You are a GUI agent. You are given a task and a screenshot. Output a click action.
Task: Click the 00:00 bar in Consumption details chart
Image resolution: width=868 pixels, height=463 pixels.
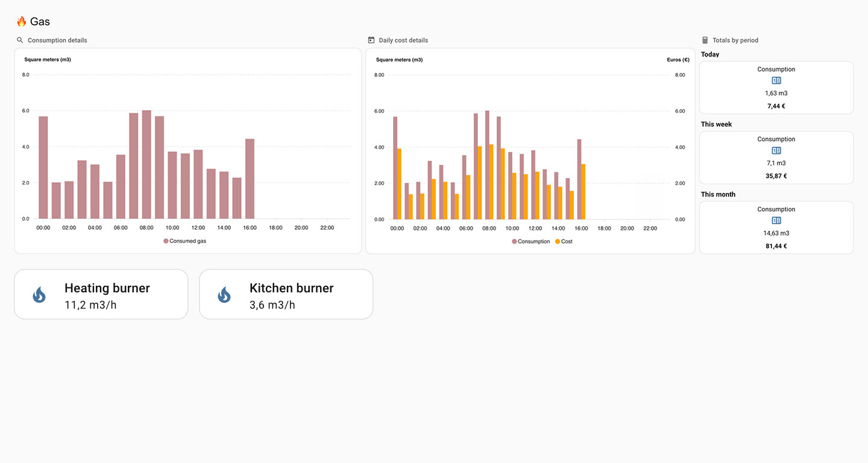43,168
